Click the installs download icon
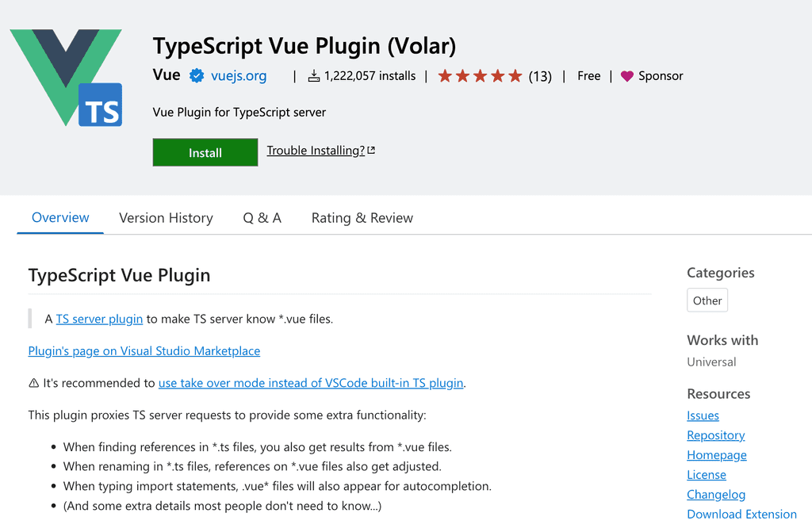The width and height of the screenshot is (812, 532). pyautogui.click(x=314, y=76)
